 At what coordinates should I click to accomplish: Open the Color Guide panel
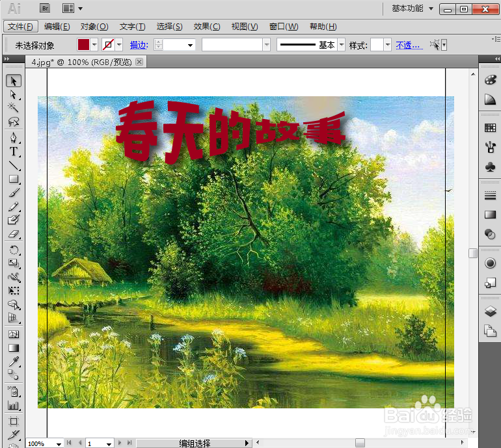click(x=490, y=99)
